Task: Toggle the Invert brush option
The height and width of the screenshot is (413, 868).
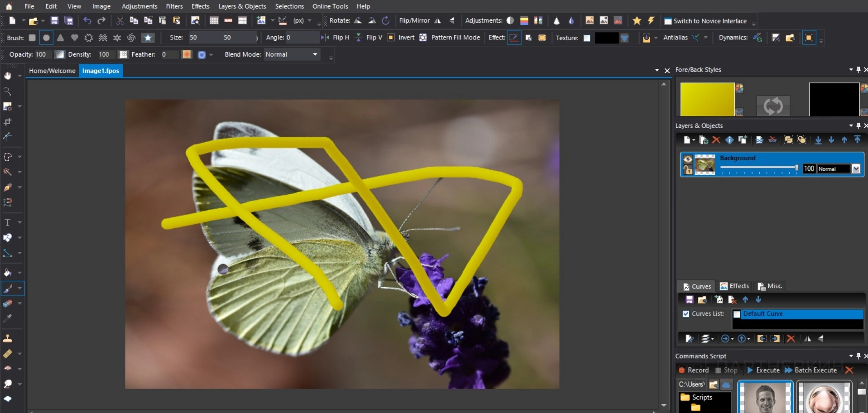Action: (391, 38)
